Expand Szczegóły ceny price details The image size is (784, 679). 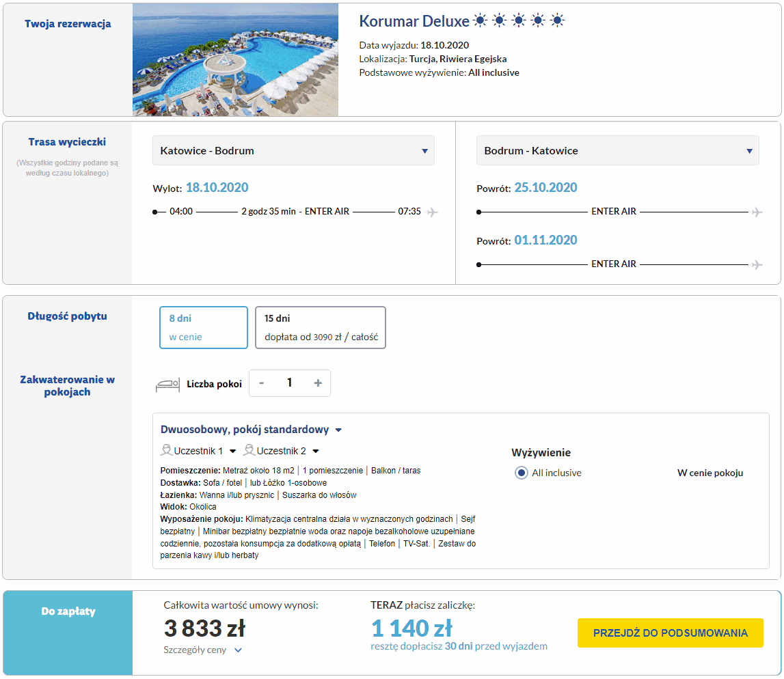203,650
